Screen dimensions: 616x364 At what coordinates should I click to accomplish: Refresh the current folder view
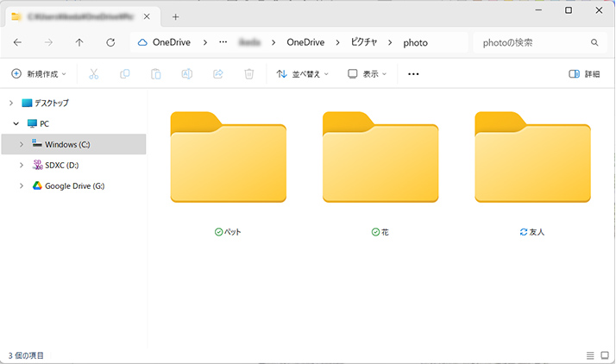(x=110, y=42)
